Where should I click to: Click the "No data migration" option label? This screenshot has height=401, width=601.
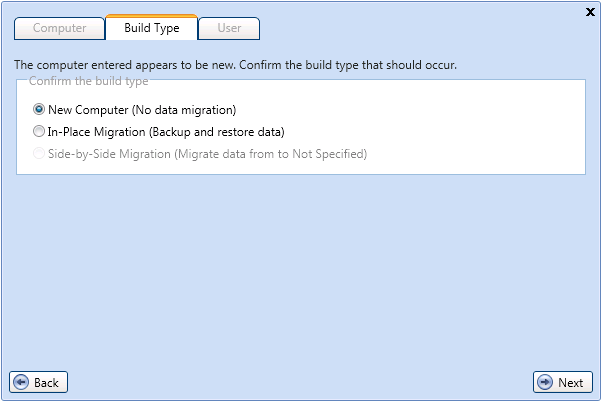click(x=184, y=110)
